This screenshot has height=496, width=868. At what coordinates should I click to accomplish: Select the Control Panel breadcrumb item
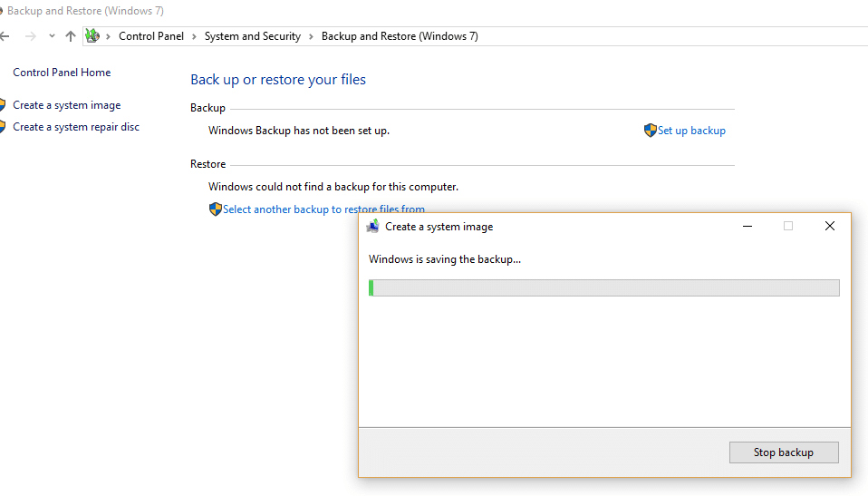(150, 36)
